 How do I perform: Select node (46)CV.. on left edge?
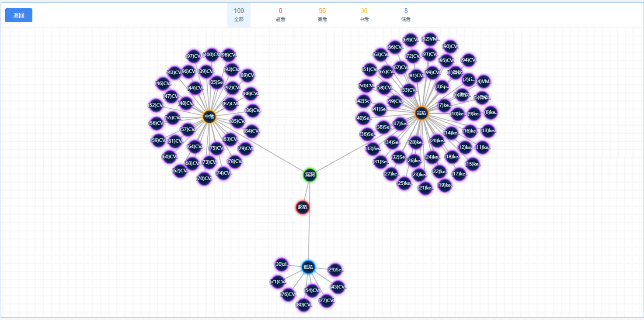click(163, 83)
